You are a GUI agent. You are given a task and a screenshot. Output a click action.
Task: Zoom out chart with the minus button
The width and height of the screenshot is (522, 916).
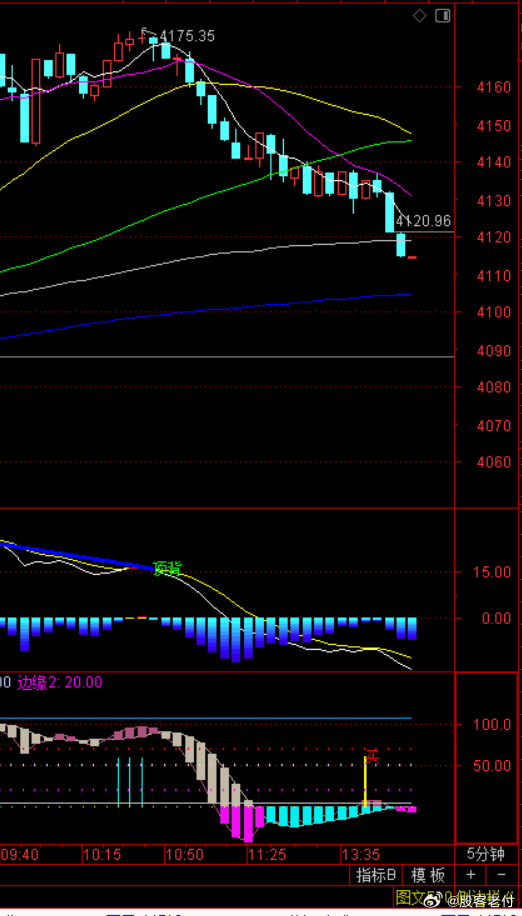(x=501, y=875)
